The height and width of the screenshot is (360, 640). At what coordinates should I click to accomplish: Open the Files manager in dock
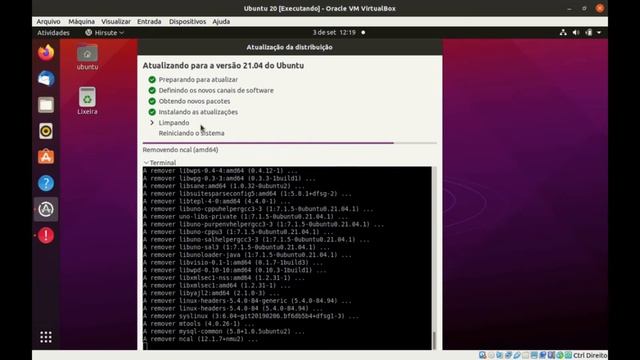pos(46,105)
